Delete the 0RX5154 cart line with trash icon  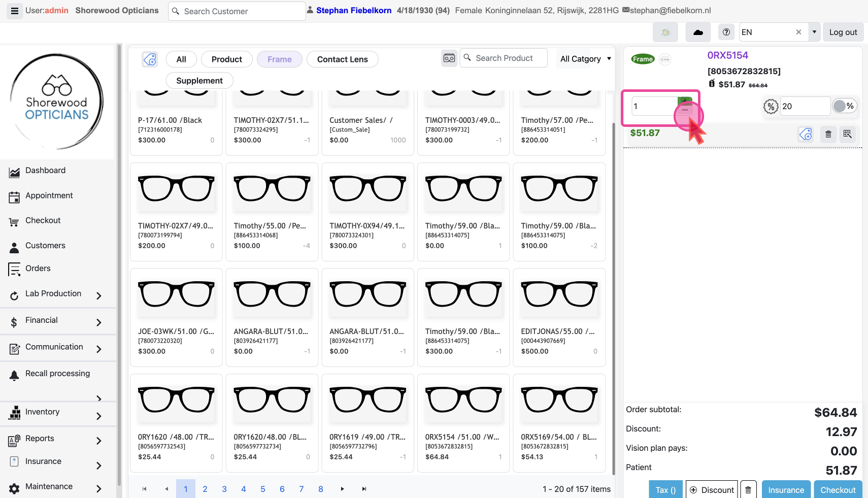pyautogui.click(x=828, y=134)
